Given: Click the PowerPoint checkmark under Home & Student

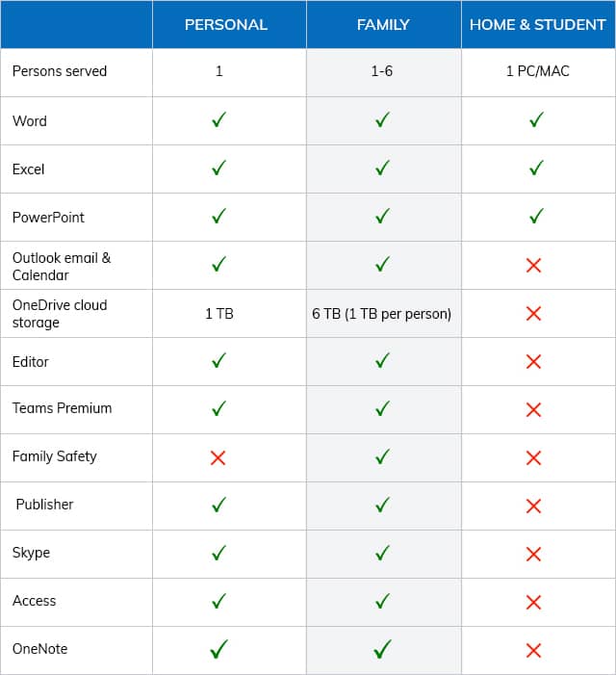Looking at the screenshot, I should (x=536, y=216).
